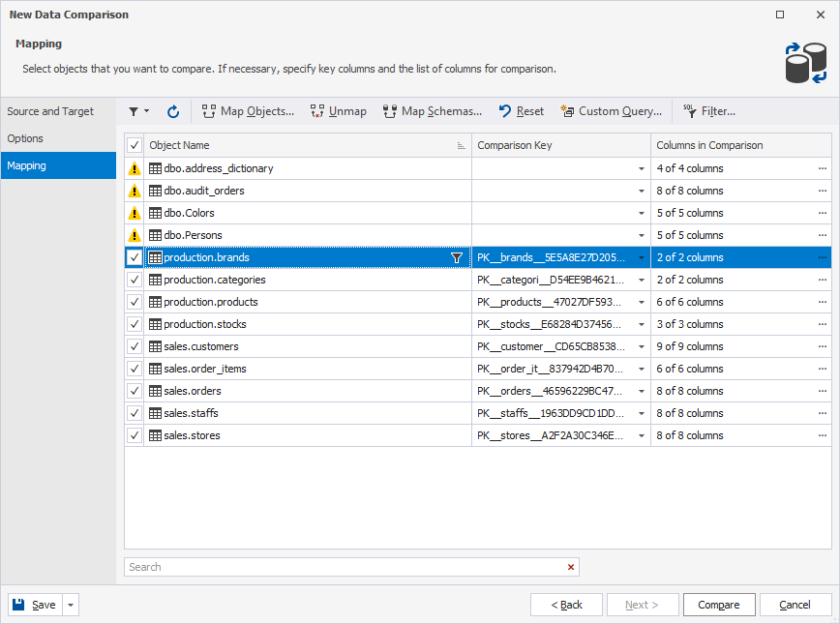The height and width of the screenshot is (624, 840).
Task: Click the Compare button
Action: pyautogui.click(x=718, y=605)
